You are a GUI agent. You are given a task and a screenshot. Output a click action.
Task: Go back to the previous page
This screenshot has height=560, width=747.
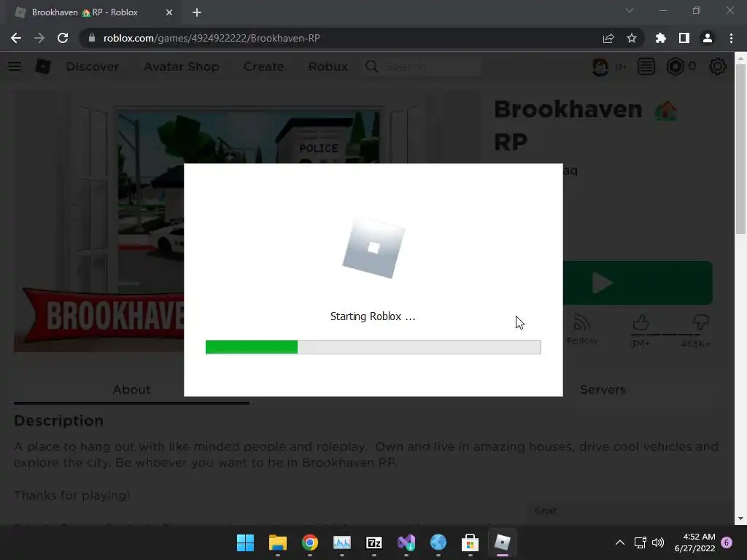(16, 38)
